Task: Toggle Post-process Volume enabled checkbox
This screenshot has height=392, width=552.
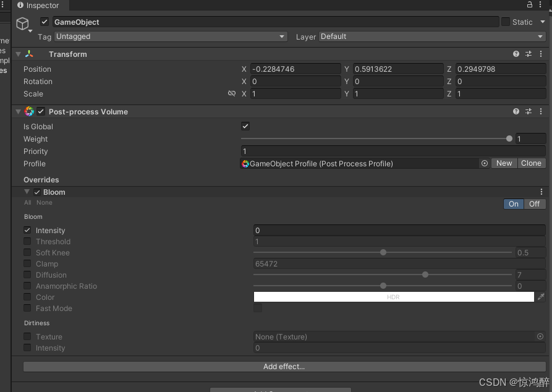Action: pyautogui.click(x=41, y=112)
